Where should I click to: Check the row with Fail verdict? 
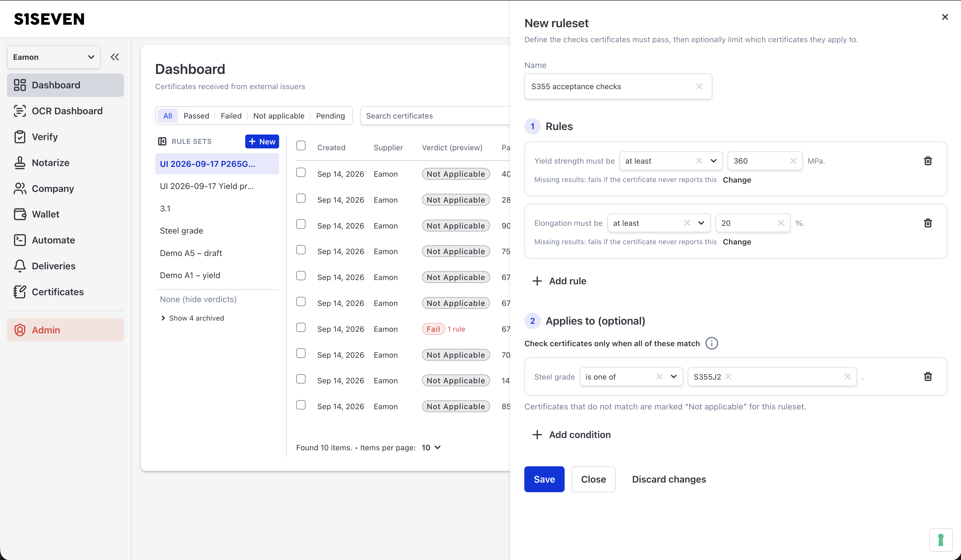[301, 328]
